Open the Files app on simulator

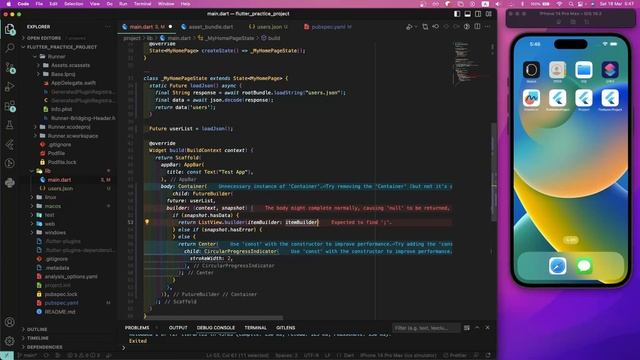pyautogui.click(x=584, y=70)
